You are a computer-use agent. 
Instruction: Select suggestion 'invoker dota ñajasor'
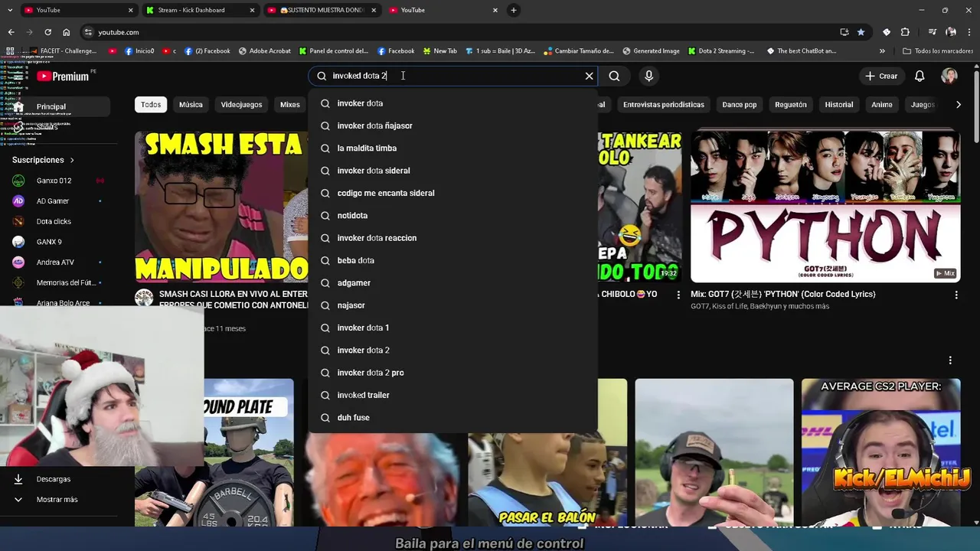452,126
